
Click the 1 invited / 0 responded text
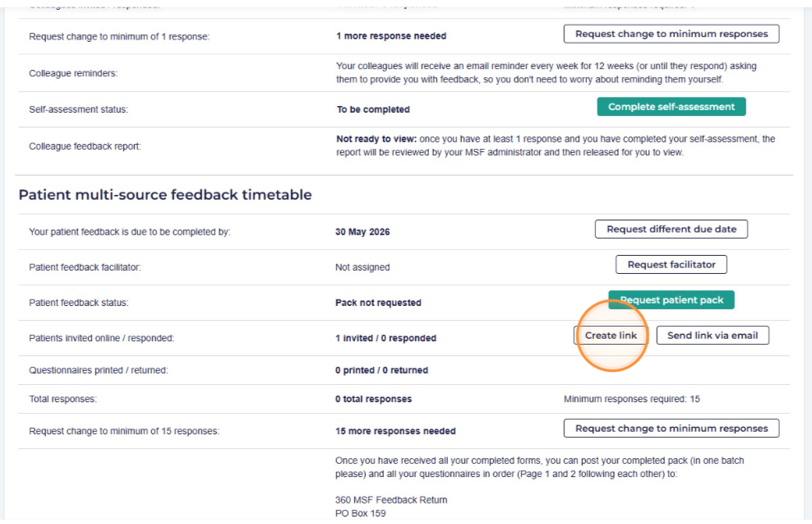(385, 338)
